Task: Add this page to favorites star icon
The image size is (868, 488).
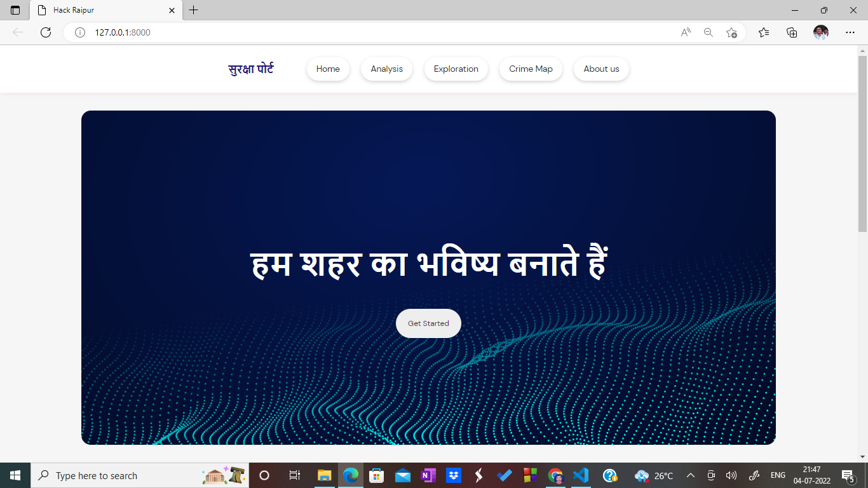Action: coord(731,32)
